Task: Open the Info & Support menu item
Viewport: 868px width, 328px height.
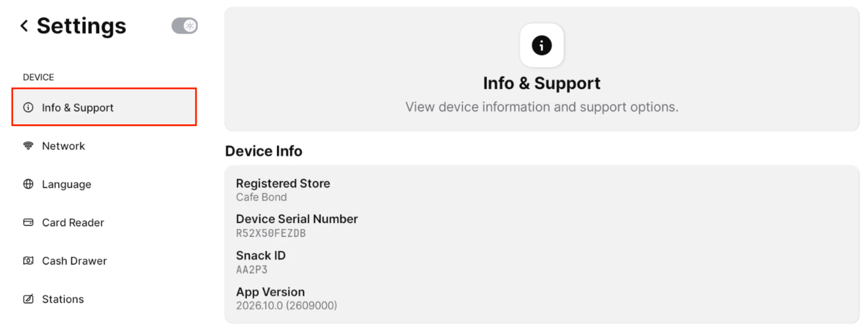Action: [104, 107]
